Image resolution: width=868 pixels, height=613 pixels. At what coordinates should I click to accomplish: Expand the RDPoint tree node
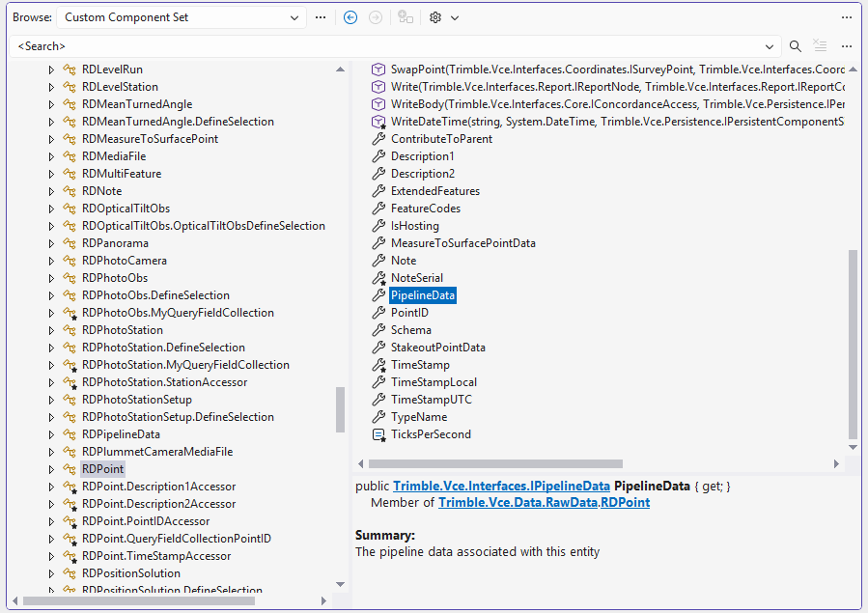point(51,469)
